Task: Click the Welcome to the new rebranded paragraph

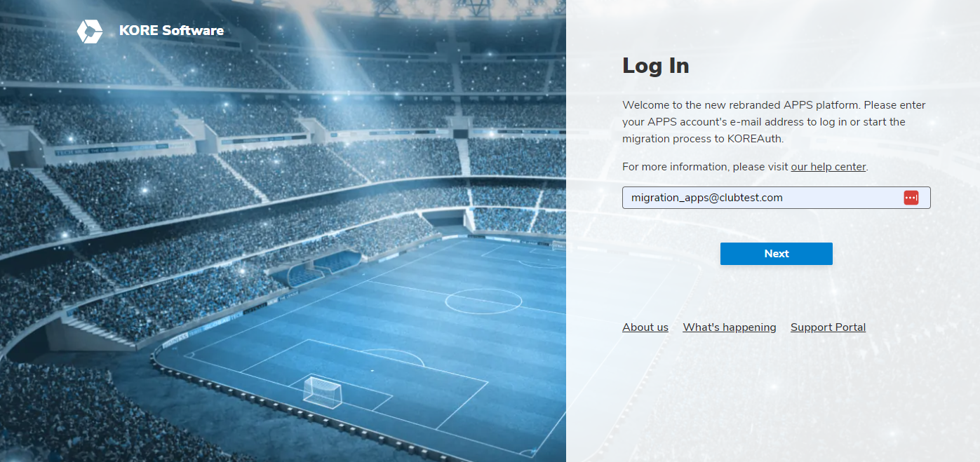Action: tap(774, 122)
